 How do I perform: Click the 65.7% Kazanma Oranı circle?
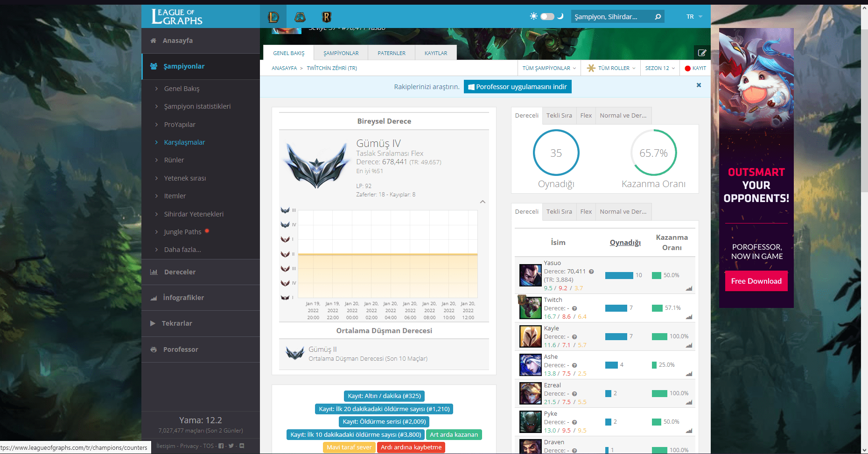point(653,153)
